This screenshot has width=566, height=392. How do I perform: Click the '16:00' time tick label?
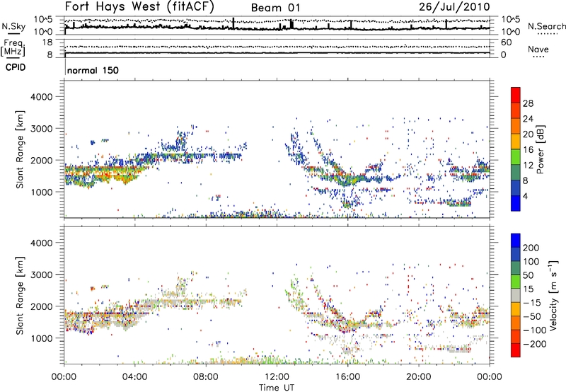pos(347,377)
